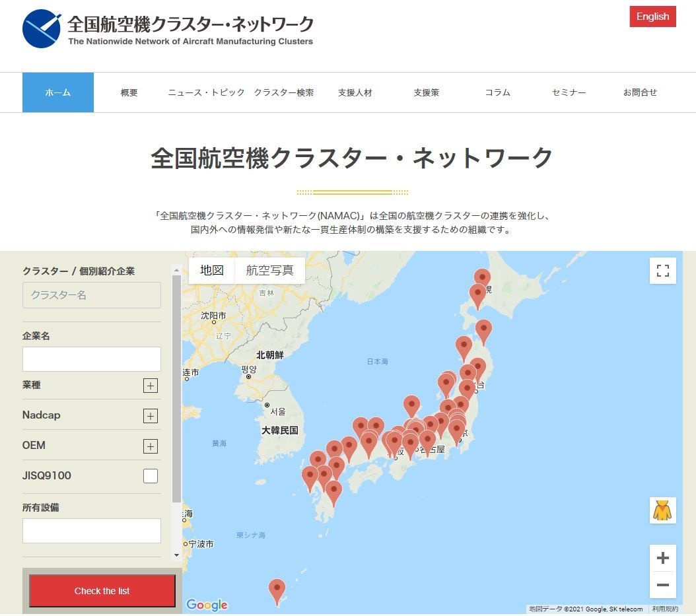Click the Okinawa map marker pin
Viewport: 696px width, 616px height.
pyautogui.click(x=277, y=589)
